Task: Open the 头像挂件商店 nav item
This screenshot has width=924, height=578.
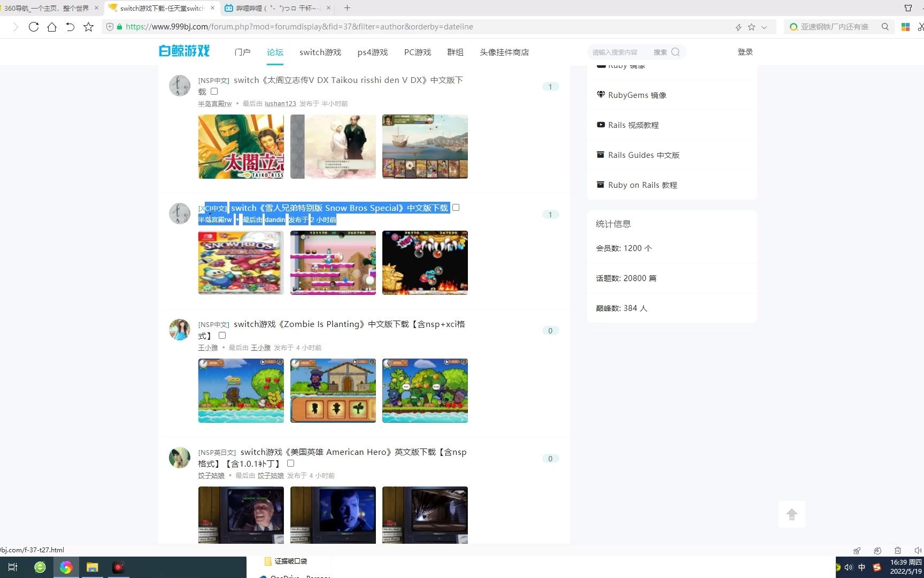Action: coord(504,52)
